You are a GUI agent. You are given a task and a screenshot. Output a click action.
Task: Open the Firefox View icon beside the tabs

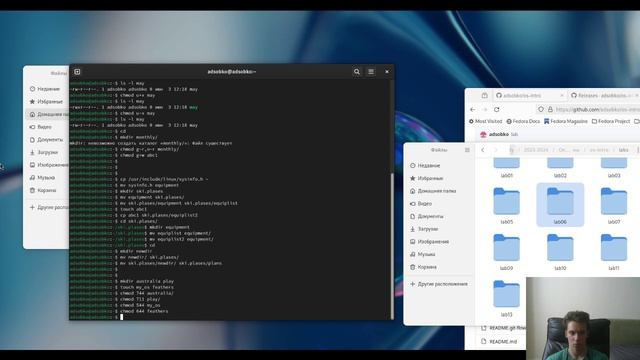[484, 96]
